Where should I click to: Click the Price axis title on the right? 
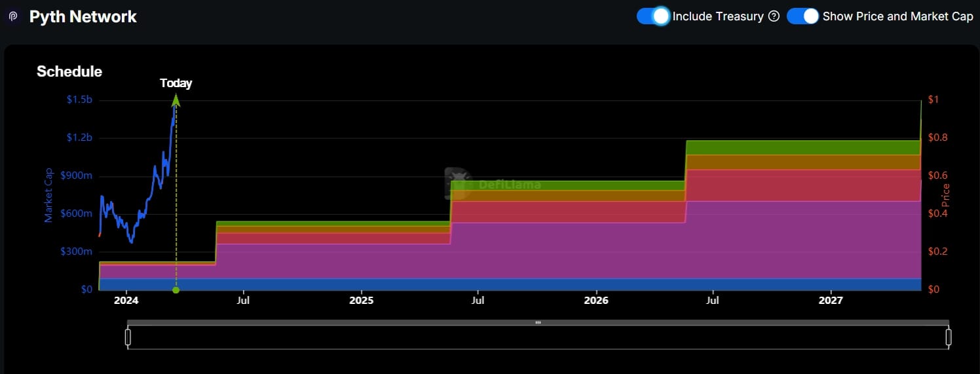tap(945, 195)
